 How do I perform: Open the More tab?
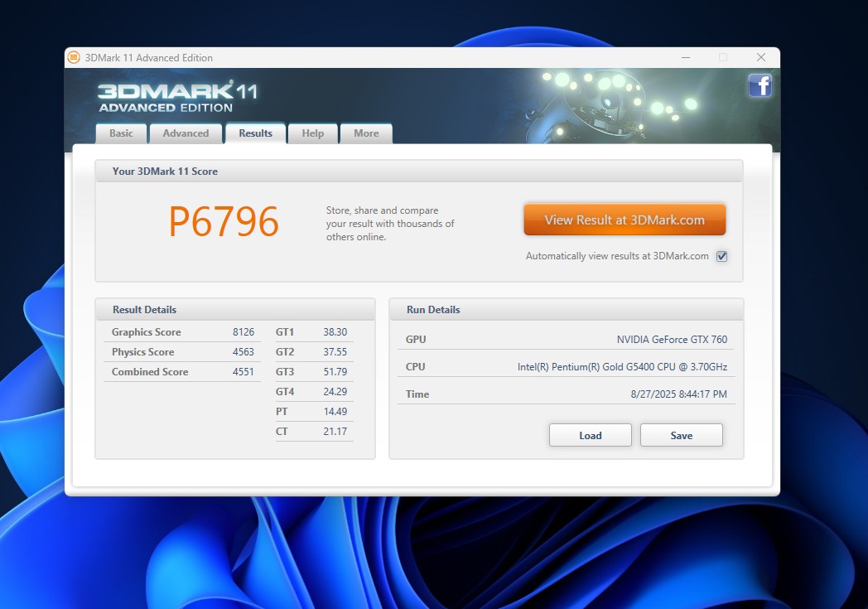[365, 133]
